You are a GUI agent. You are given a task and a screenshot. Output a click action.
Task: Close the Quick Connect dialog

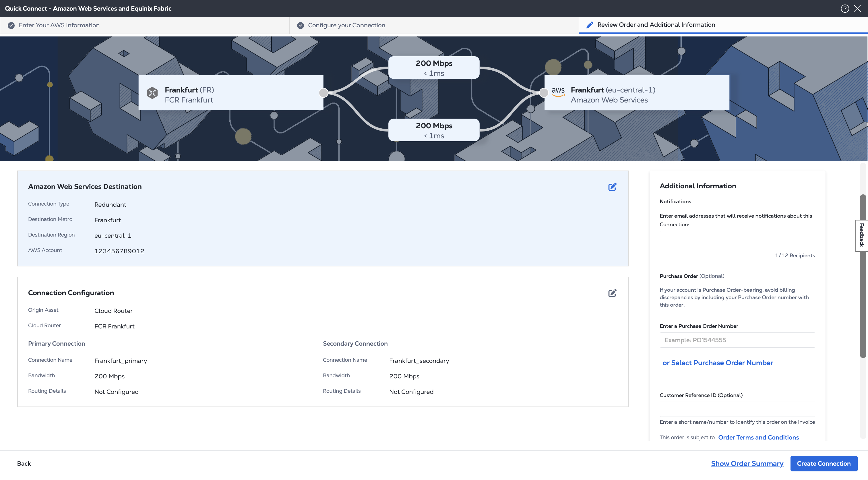pos(858,8)
